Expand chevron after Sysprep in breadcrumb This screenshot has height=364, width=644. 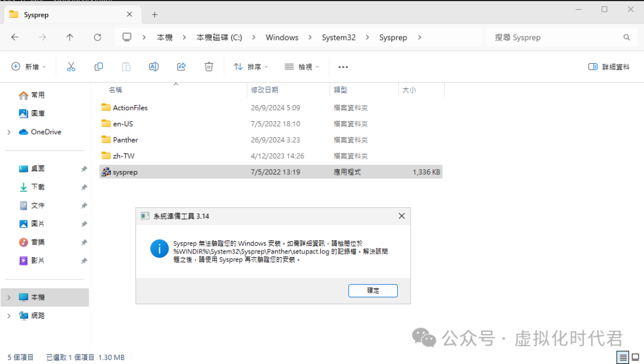[419, 38]
